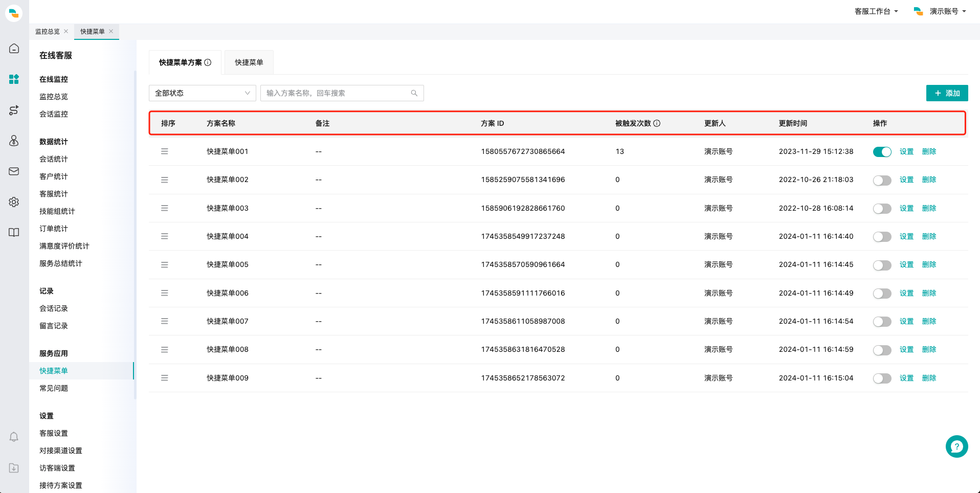Click the drag handle for 快捷菜单005
The height and width of the screenshot is (493, 980).
click(165, 265)
